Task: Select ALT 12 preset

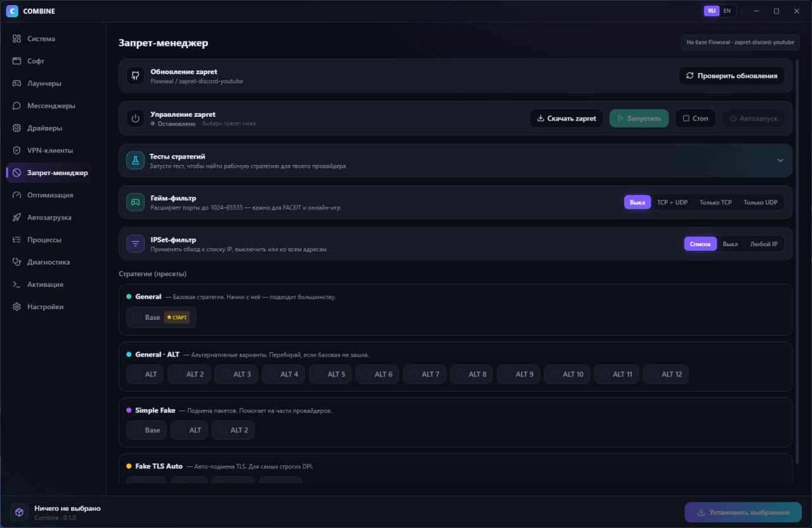Action: point(665,374)
